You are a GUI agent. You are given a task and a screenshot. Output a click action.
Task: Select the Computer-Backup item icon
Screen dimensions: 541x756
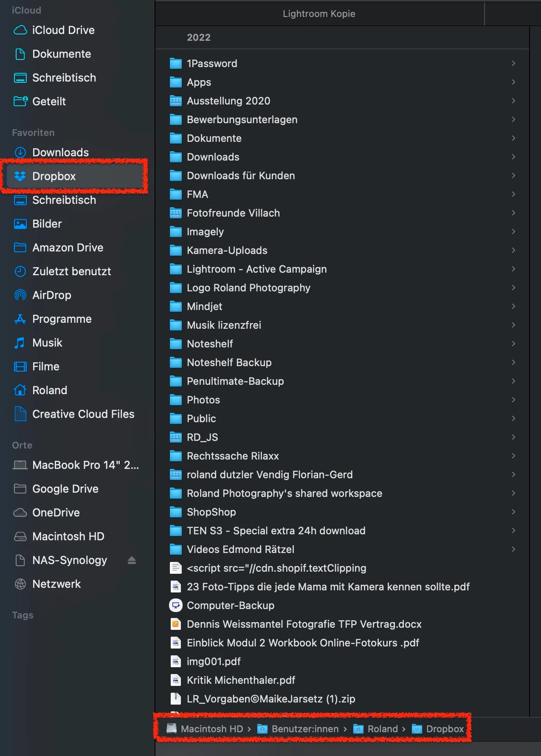pos(175,605)
